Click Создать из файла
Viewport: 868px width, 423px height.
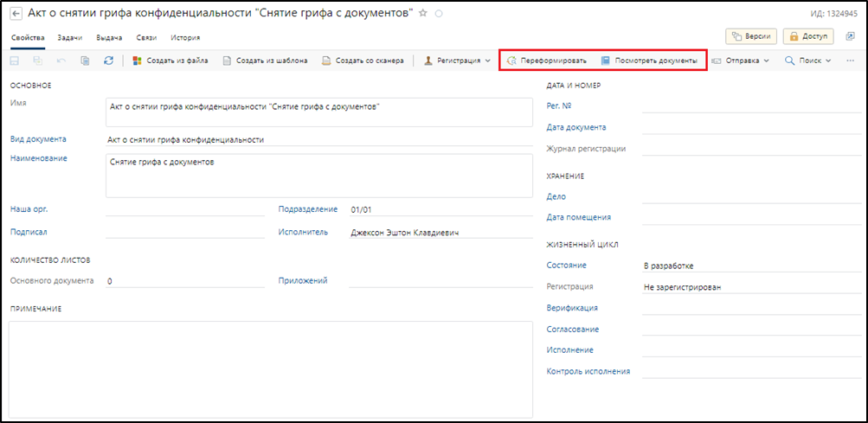tap(170, 61)
